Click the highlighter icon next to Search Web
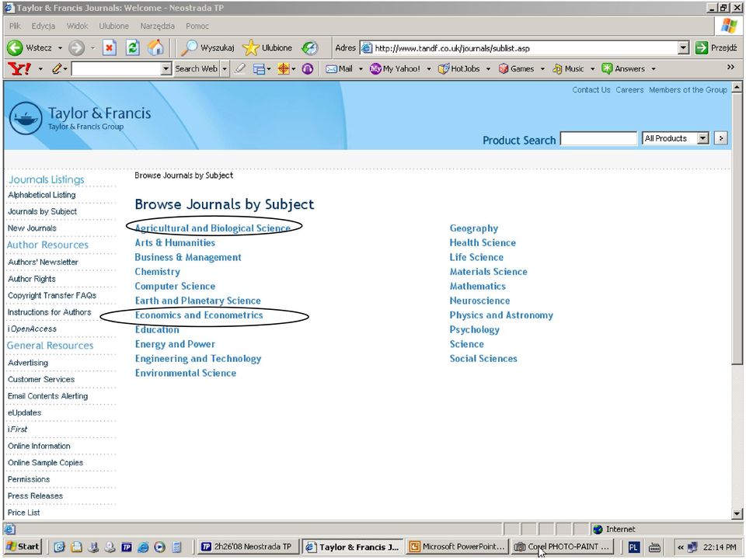Viewport: 746px width, 560px height. pos(240,69)
